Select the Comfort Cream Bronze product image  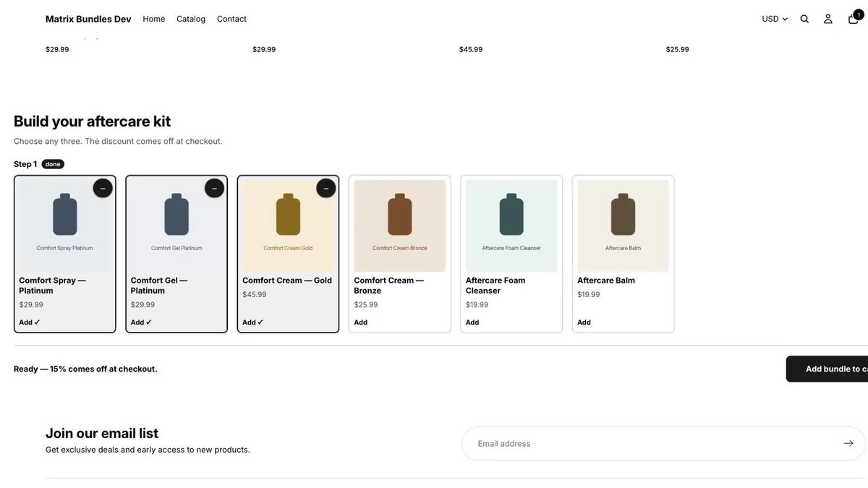click(400, 226)
